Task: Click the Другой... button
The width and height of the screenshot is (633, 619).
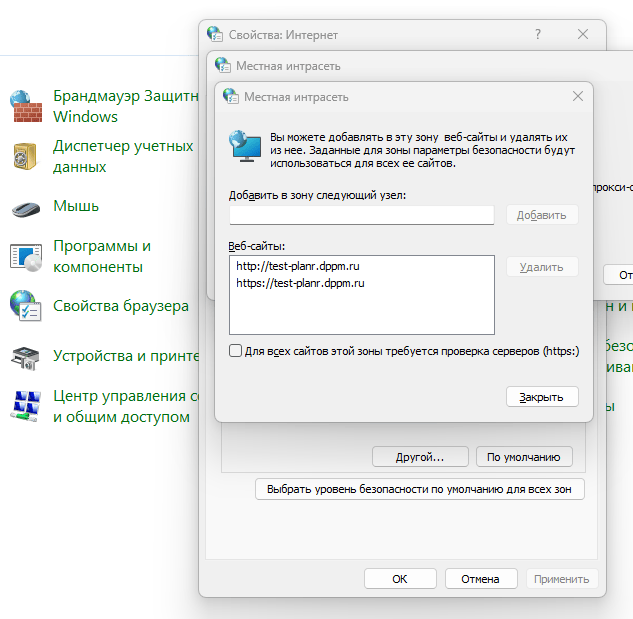Action: [x=420, y=457]
